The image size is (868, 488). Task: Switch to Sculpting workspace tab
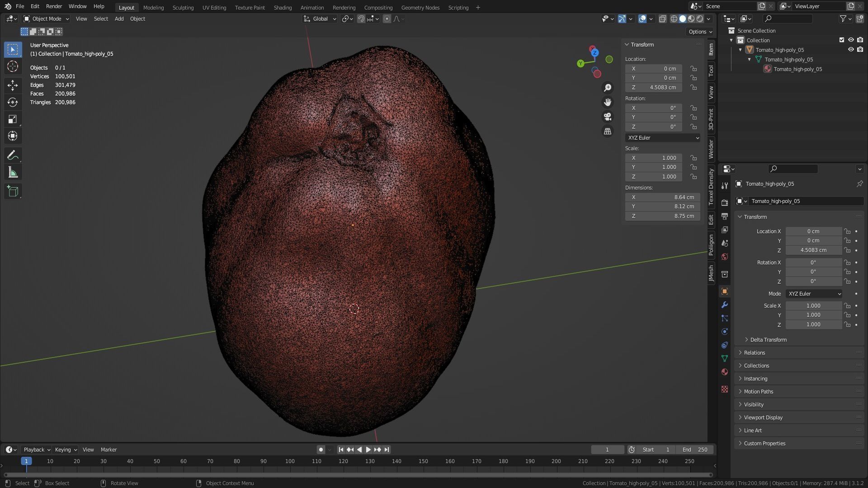tap(183, 7)
